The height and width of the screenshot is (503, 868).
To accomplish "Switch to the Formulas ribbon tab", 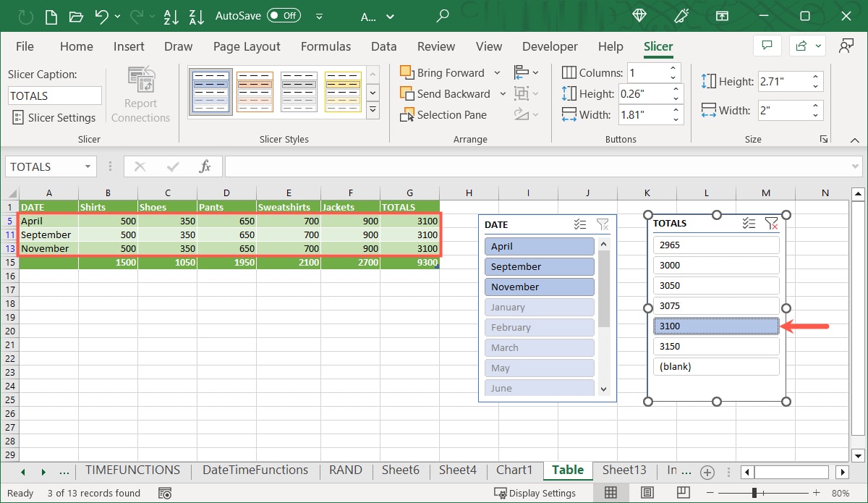I will pos(325,46).
